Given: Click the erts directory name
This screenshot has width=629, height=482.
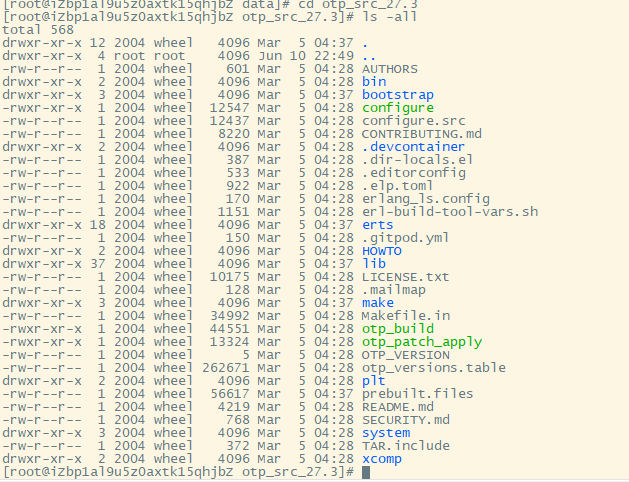Looking at the screenshot, I should [x=377, y=225].
